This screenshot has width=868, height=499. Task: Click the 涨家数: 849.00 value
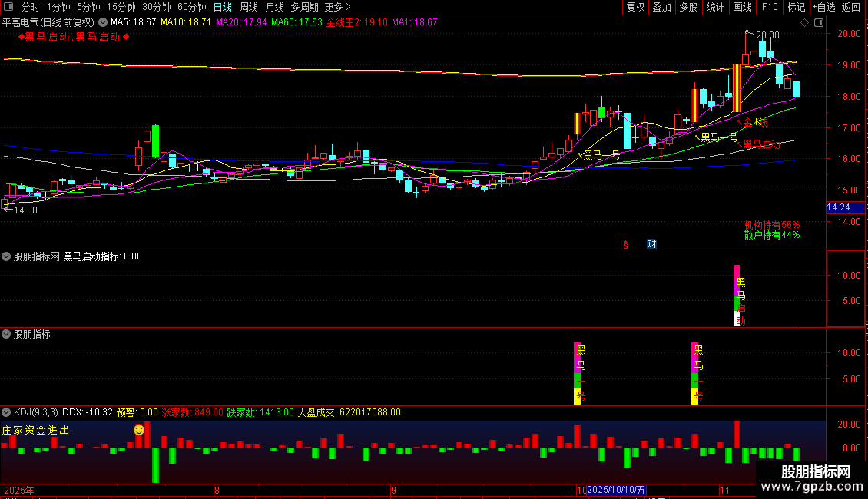(x=193, y=412)
